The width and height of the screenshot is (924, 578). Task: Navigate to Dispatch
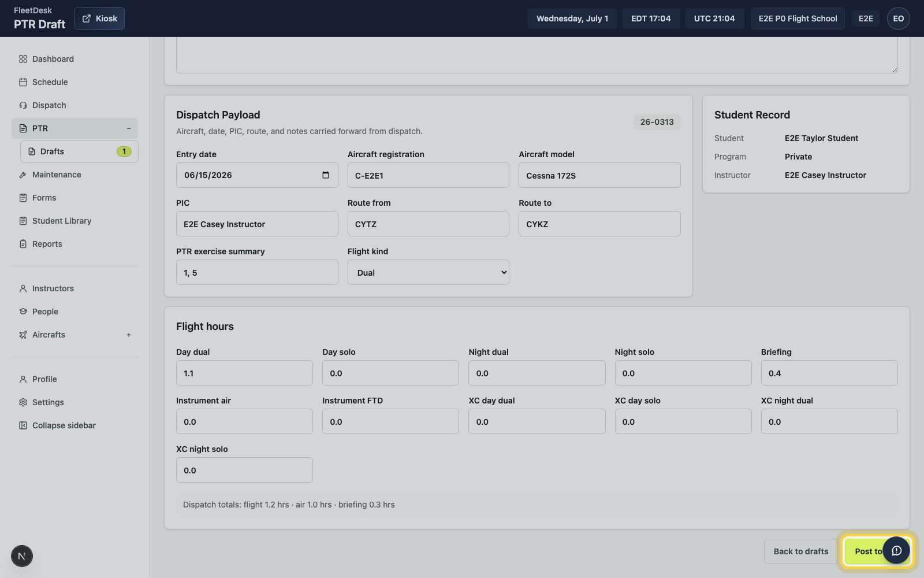pyautogui.click(x=75, y=105)
